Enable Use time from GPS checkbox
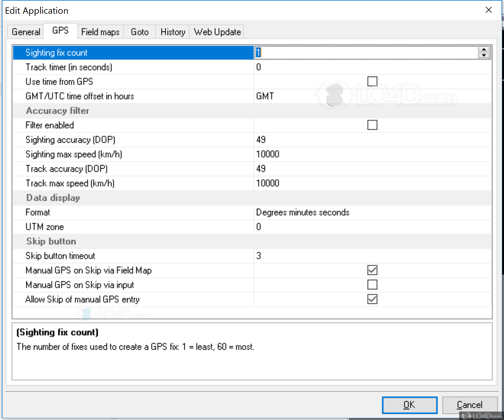 point(372,82)
